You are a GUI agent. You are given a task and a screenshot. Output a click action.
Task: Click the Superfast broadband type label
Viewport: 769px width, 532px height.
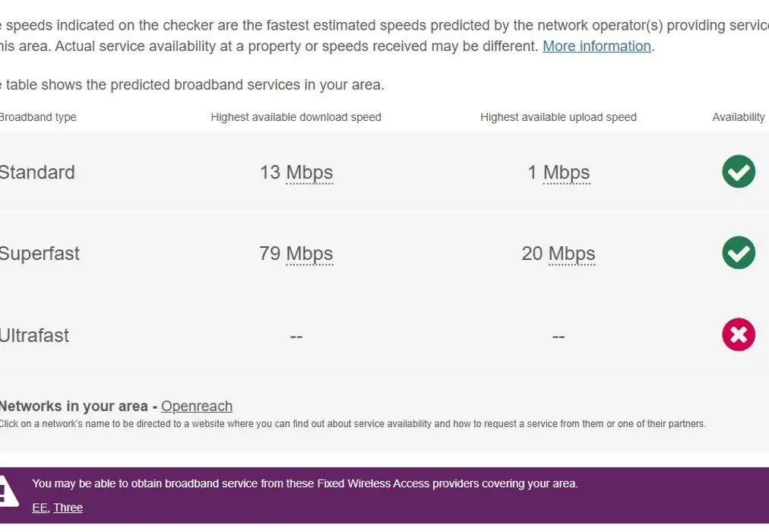point(40,254)
